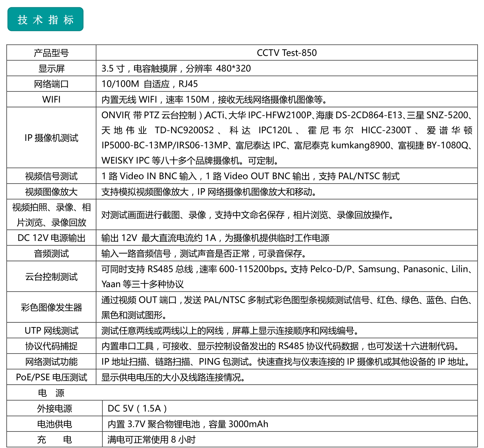Click the 协议代码捕捉 row label

(x=51, y=347)
